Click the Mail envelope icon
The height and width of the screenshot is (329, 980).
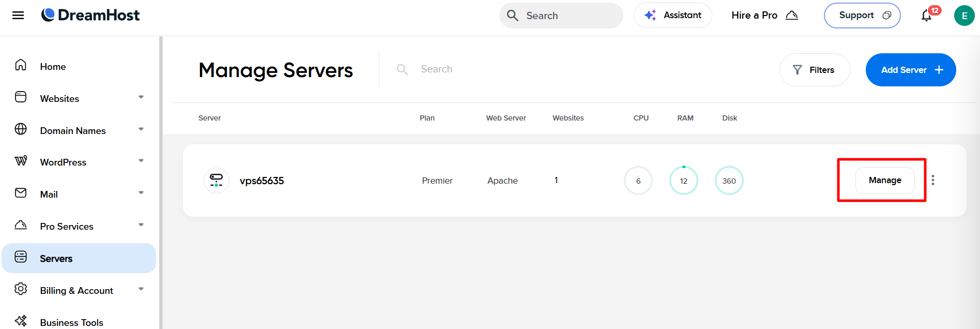coord(21,193)
